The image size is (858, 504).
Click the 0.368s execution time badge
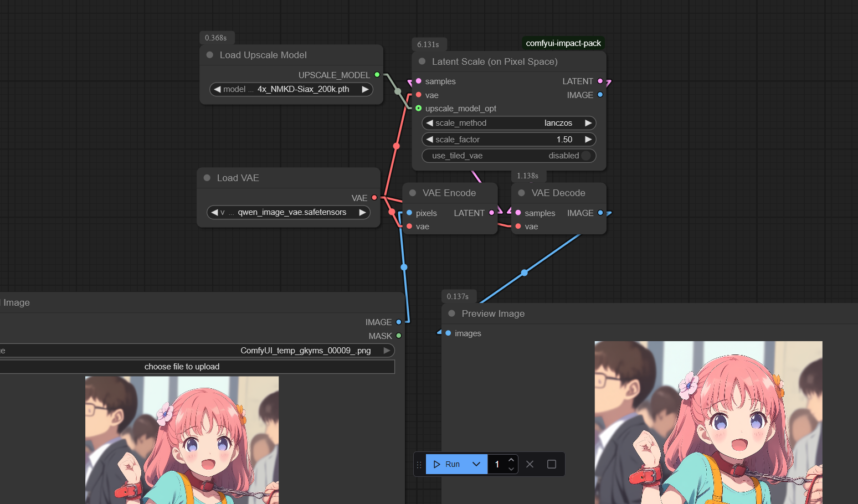click(x=216, y=38)
